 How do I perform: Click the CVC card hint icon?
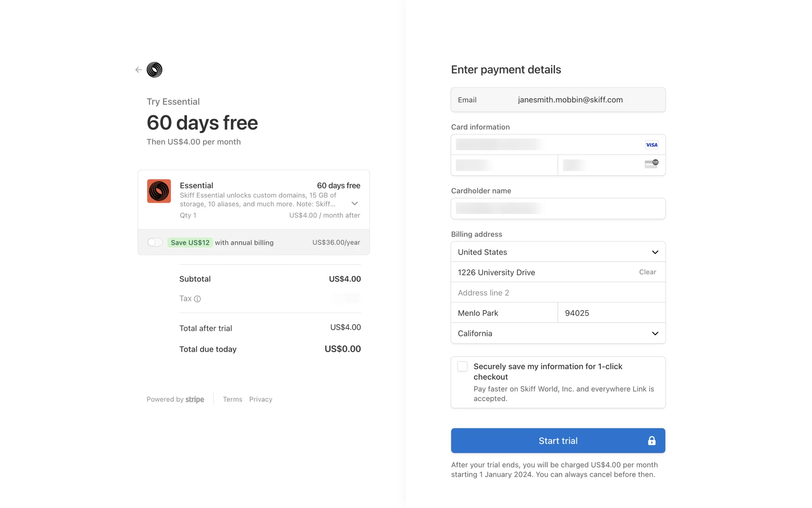pos(651,164)
